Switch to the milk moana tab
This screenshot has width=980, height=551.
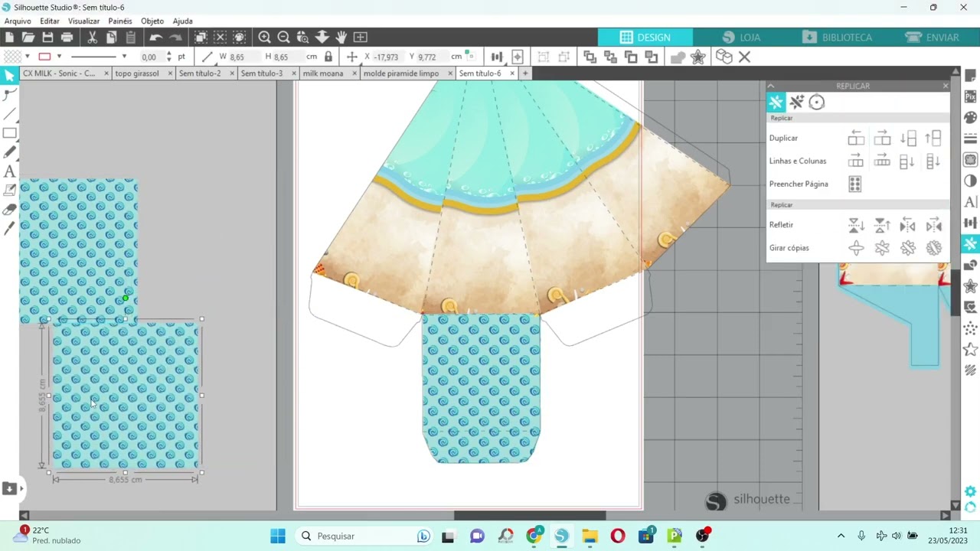[x=323, y=73]
